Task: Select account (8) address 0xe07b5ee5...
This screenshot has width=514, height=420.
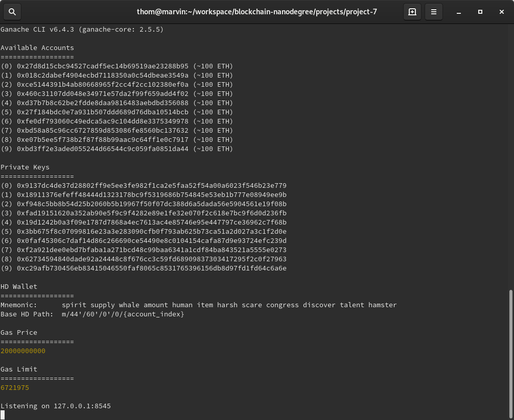Action: click(103, 139)
